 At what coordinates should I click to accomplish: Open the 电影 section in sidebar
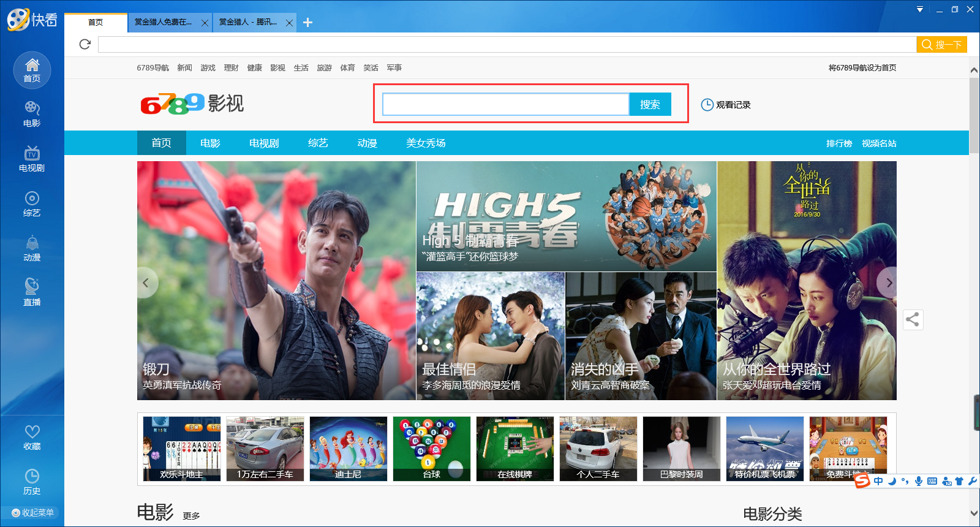click(32, 114)
